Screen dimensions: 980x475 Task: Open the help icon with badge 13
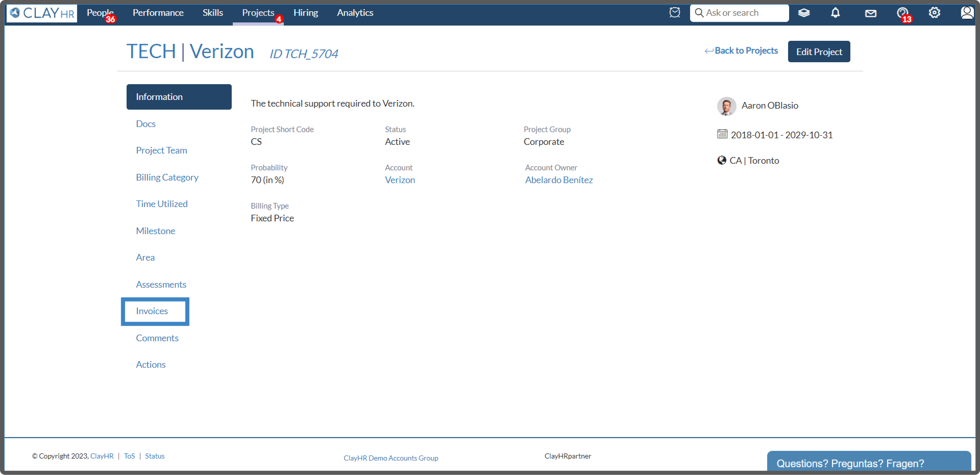coord(903,14)
